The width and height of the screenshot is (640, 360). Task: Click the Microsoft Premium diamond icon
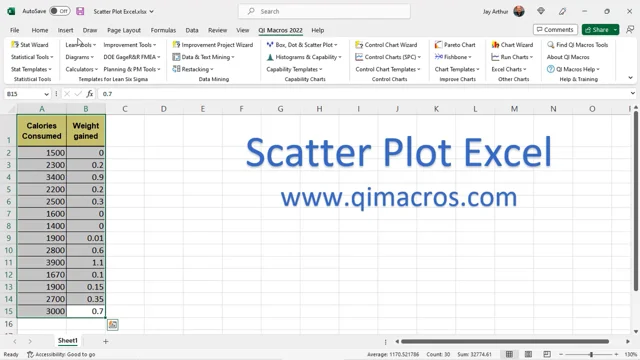pos(541,11)
